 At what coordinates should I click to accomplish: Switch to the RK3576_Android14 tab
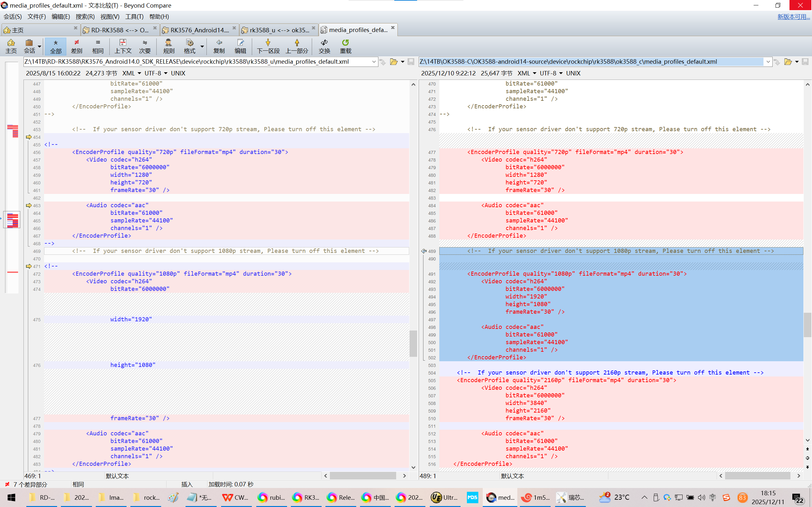tap(199, 30)
